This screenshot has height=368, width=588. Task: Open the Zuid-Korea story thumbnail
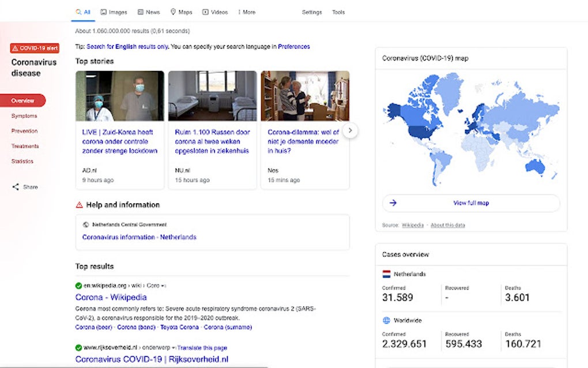pos(120,96)
